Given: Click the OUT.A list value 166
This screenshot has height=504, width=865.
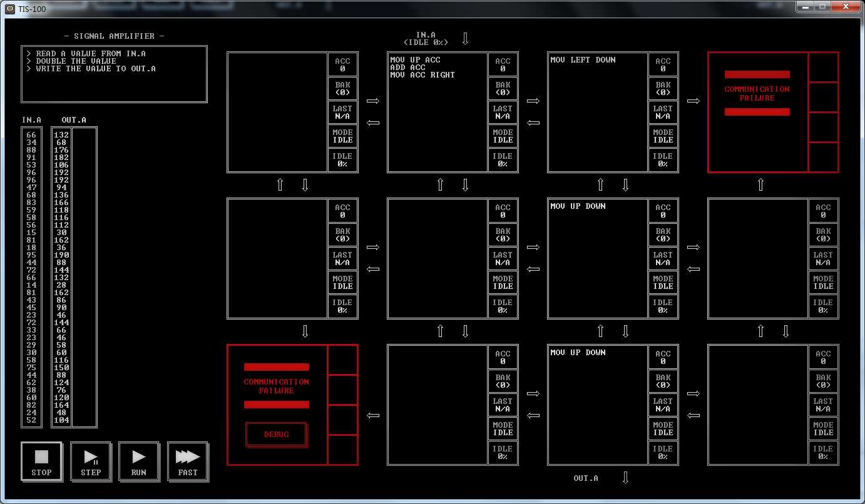Looking at the screenshot, I should tap(61, 203).
